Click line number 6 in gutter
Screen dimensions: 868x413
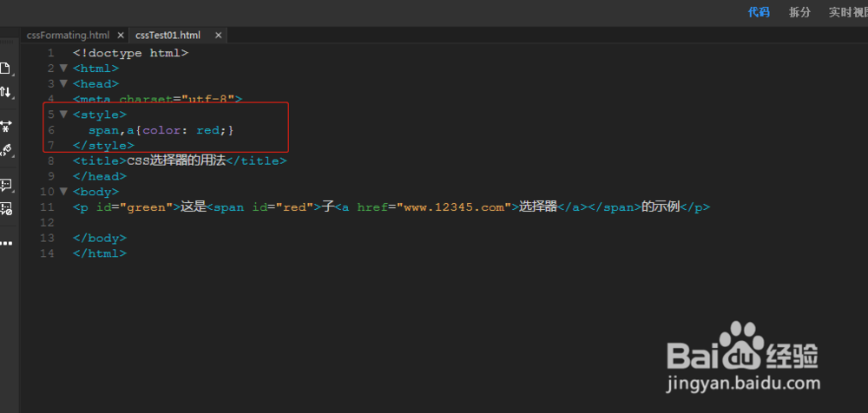point(51,130)
